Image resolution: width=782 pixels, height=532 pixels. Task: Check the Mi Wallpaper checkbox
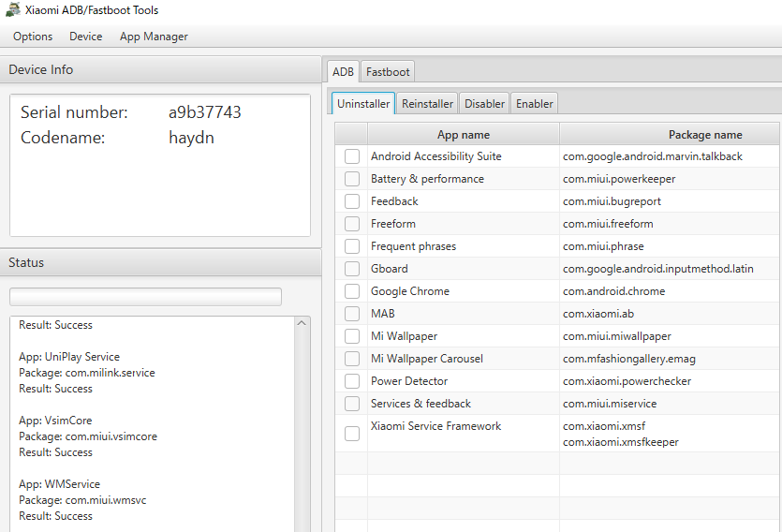[x=352, y=336]
